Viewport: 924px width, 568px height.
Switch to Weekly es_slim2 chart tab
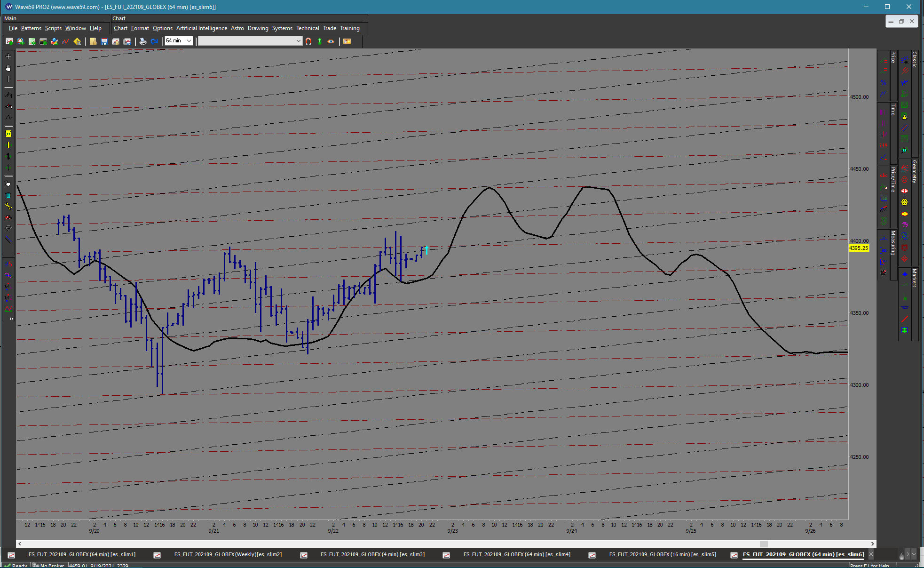pyautogui.click(x=228, y=554)
